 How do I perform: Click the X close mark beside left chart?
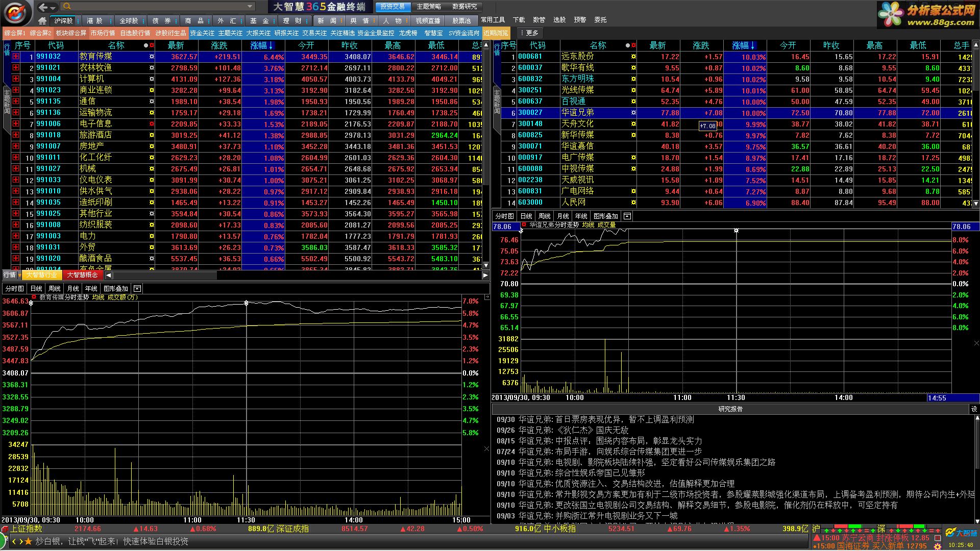click(x=486, y=449)
